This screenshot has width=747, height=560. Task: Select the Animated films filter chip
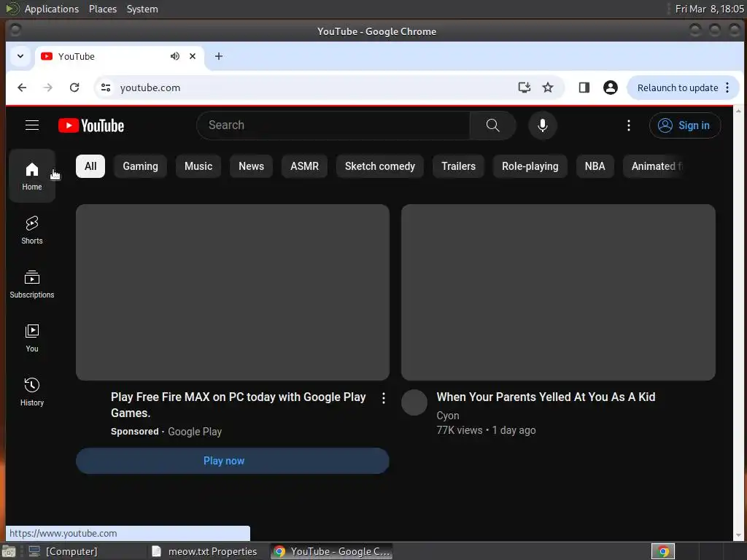654,166
